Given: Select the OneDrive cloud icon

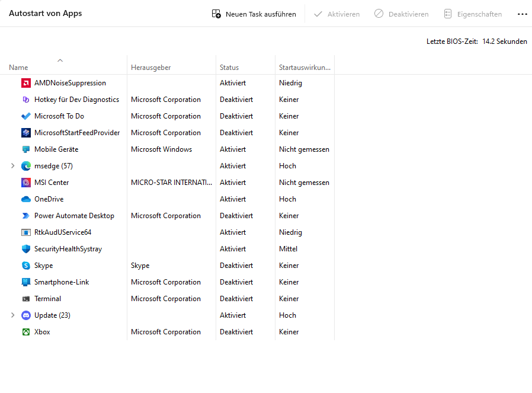Looking at the screenshot, I should point(25,199).
